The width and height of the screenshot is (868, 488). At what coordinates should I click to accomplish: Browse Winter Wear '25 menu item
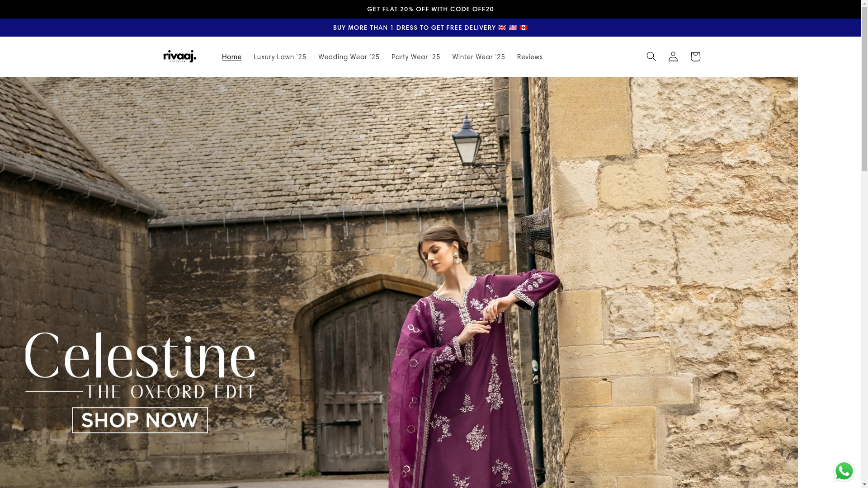[x=478, y=57]
